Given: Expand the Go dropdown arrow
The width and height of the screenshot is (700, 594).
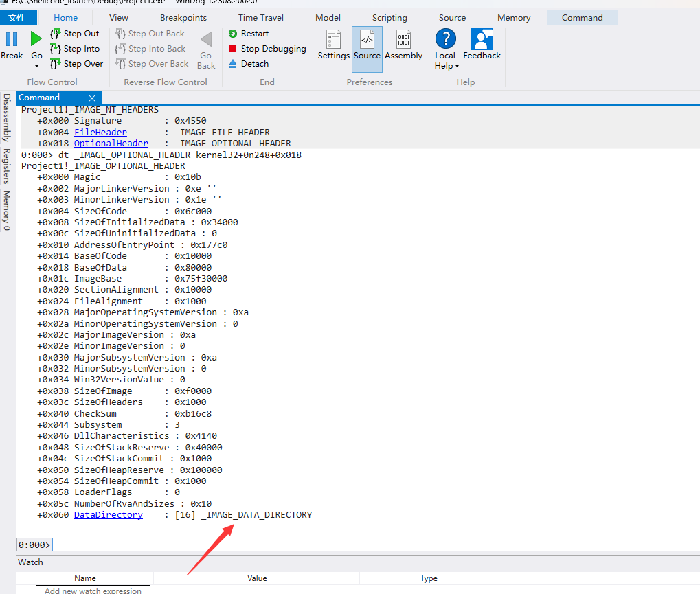Looking at the screenshot, I should click(x=36, y=67).
